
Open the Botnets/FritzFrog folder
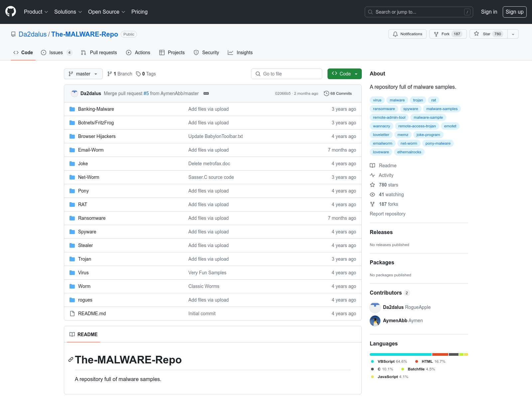(96, 123)
